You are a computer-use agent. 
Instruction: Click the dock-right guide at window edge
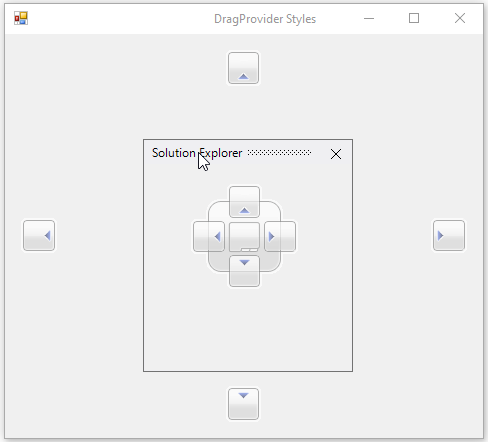449,235
